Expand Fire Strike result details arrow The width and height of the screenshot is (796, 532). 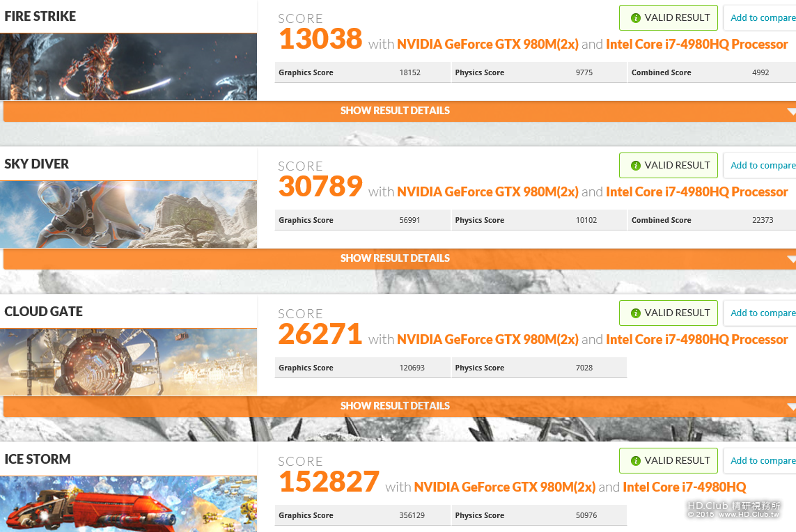coord(791,111)
